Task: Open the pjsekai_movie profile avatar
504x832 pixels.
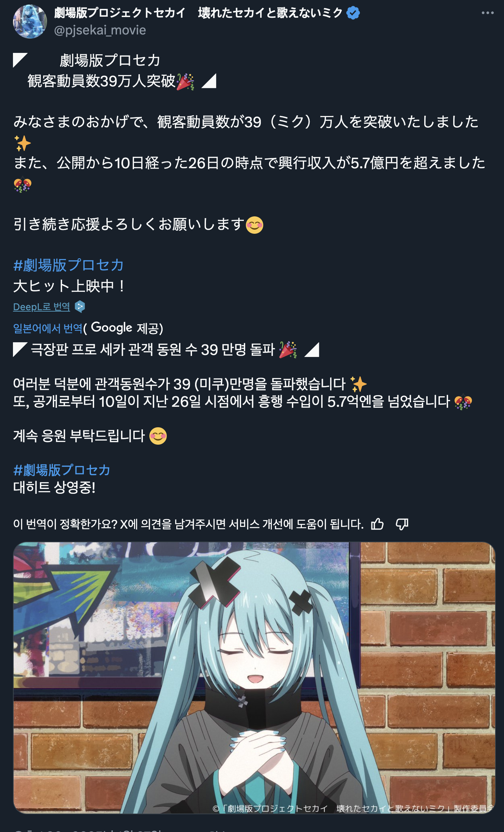Action: click(x=30, y=21)
